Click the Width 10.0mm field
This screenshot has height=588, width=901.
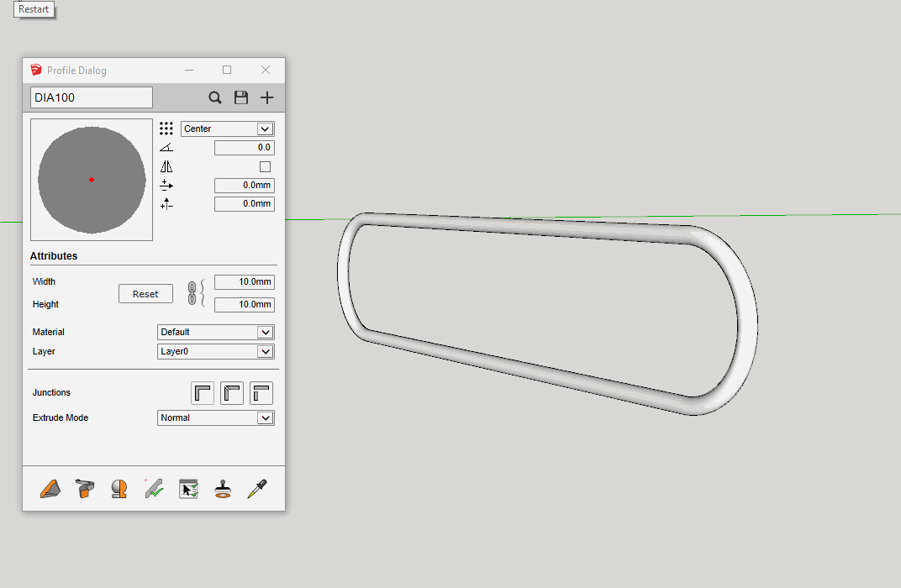pos(245,282)
